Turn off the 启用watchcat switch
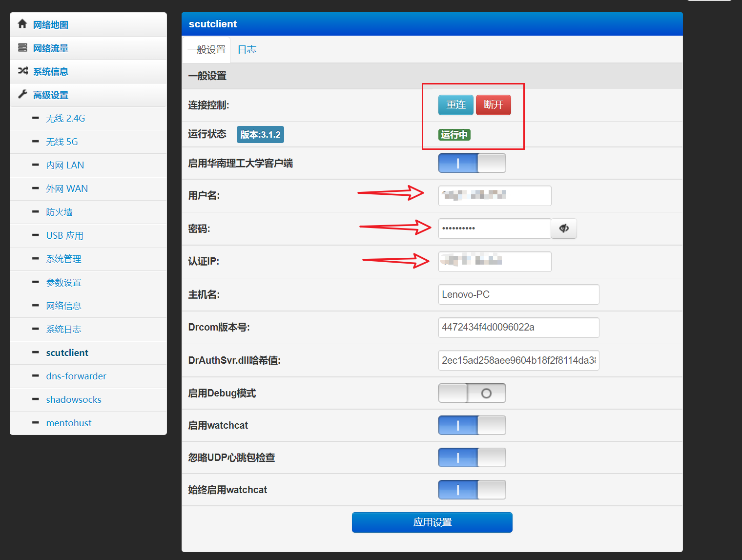Screen dimensions: 742x560 pyautogui.click(x=472, y=425)
